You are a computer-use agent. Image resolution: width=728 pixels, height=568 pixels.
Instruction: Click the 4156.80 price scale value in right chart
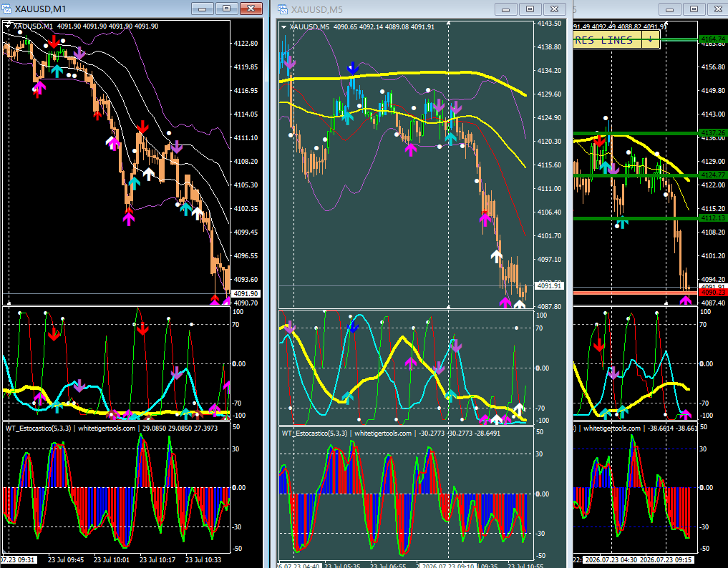point(713,67)
